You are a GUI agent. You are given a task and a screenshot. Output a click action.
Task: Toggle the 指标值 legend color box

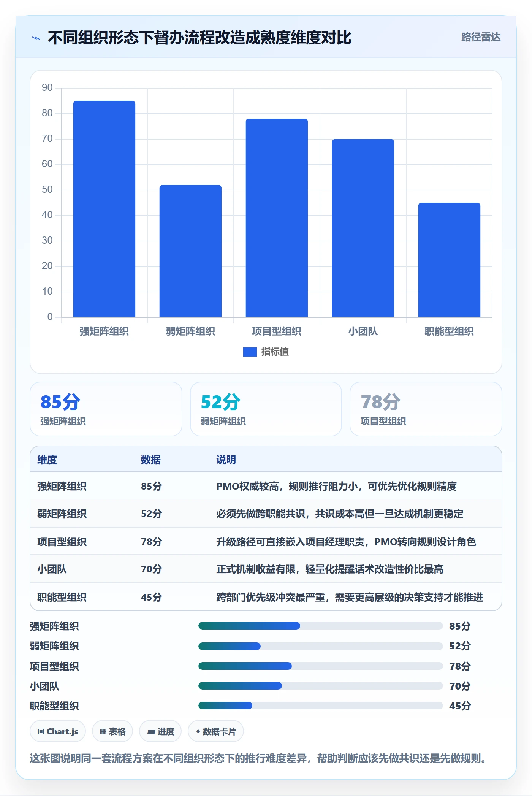point(250,352)
